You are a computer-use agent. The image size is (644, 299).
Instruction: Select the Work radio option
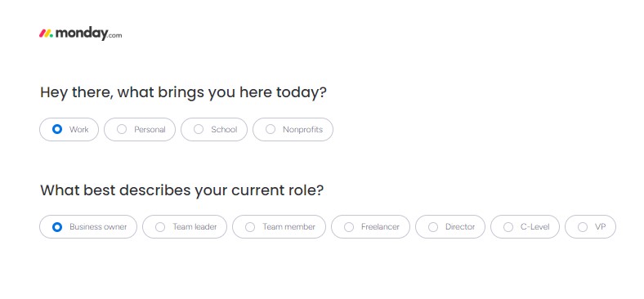point(69,129)
